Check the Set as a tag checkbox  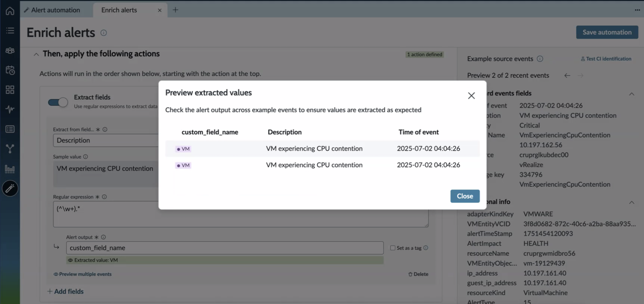[392, 248]
